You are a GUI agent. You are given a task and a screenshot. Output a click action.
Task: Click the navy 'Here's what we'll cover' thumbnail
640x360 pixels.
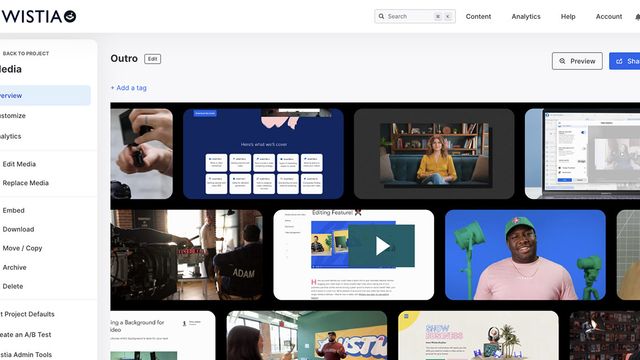click(x=263, y=154)
